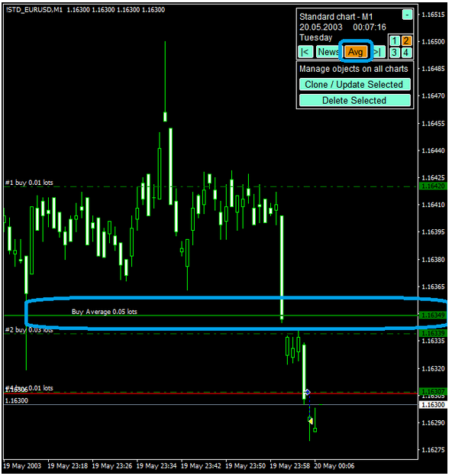The height and width of the screenshot is (476, 452).
Task: Toggle the Avg average price button
Action: tap(355, 52)
